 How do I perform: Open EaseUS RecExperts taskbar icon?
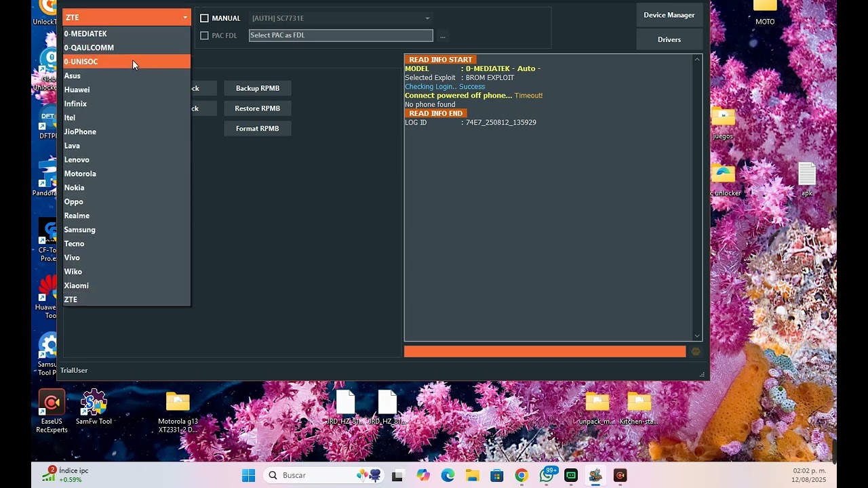620,475
